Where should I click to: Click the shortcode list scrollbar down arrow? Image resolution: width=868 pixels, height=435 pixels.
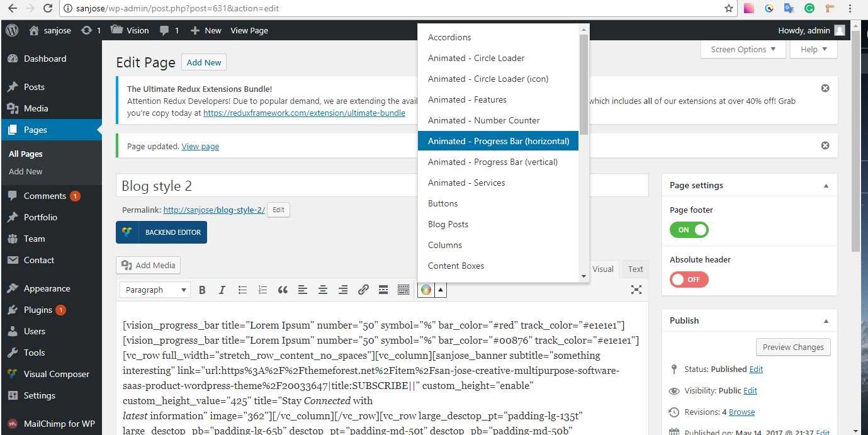(x=583, y=276)
